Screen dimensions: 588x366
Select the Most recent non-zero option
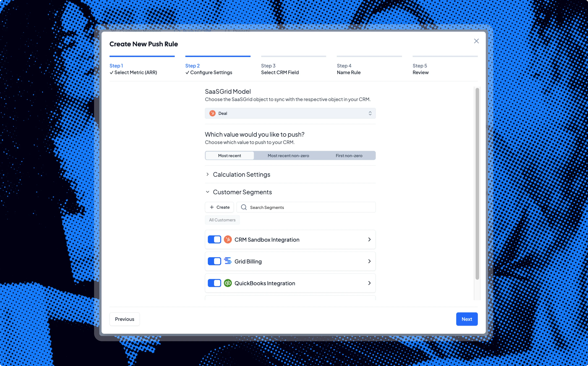tap(288, 156)
